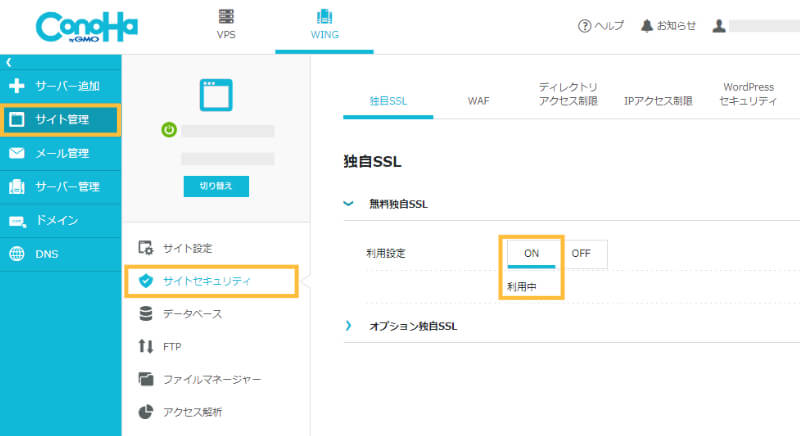Open DNS in the sidebar
The image size is (800, 436).
click(x=61, y=254)
